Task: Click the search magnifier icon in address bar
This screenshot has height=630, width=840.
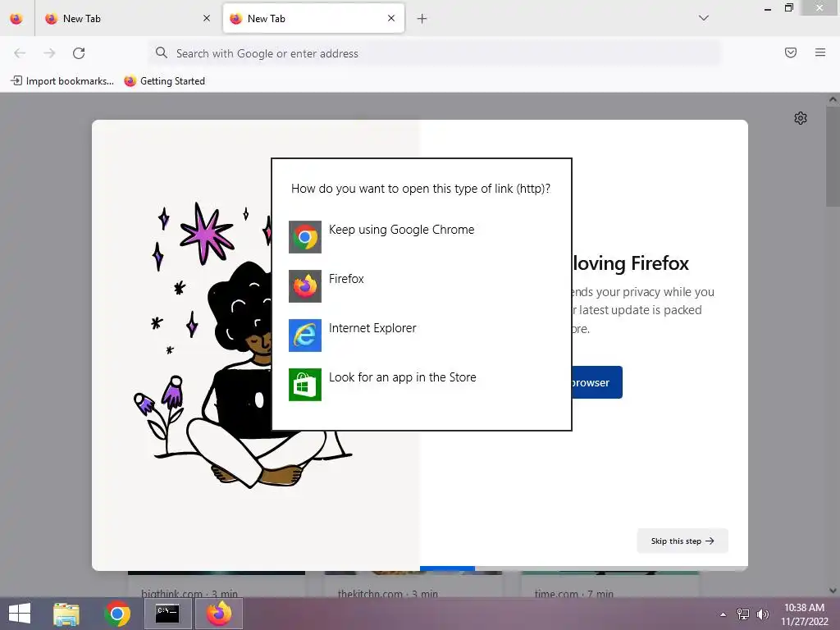Action: [x=162, y=53]
